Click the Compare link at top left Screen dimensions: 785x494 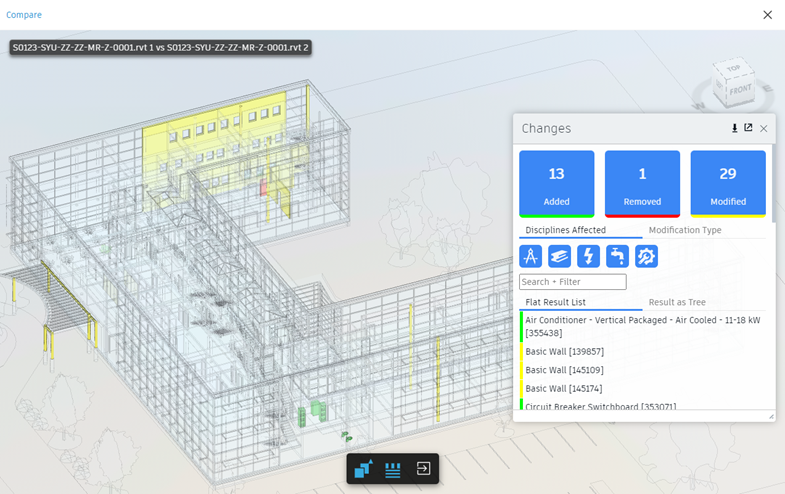pyautogui.click(x=24, y=15)
